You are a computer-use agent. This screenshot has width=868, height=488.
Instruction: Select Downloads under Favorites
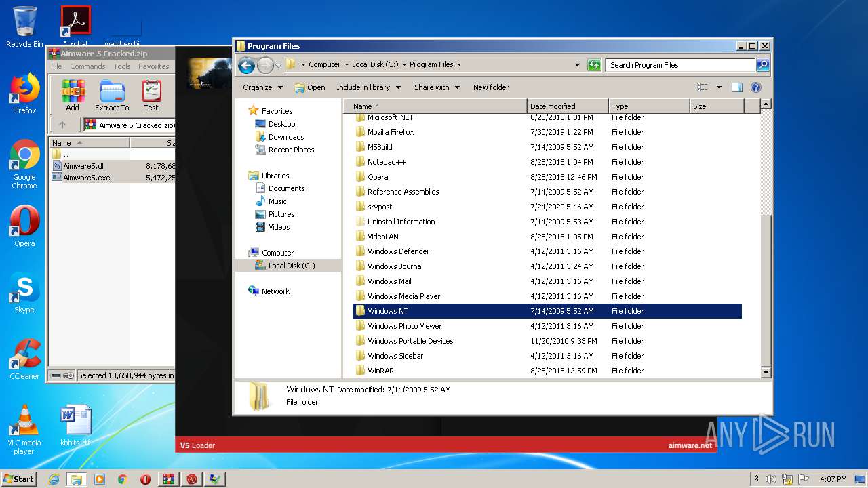click(279, 137)
